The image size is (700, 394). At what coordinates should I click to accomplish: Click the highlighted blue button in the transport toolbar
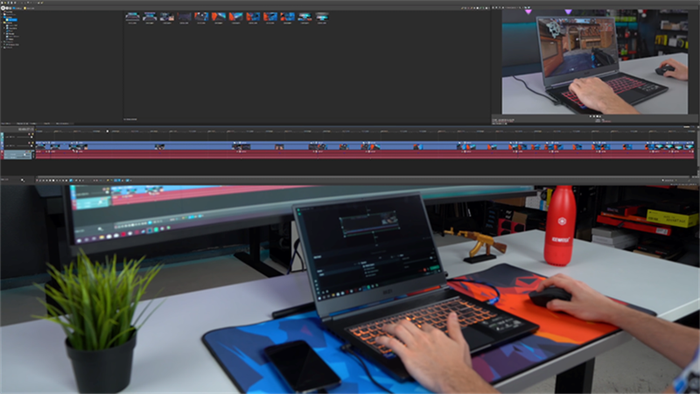click(x=71, y=180)
